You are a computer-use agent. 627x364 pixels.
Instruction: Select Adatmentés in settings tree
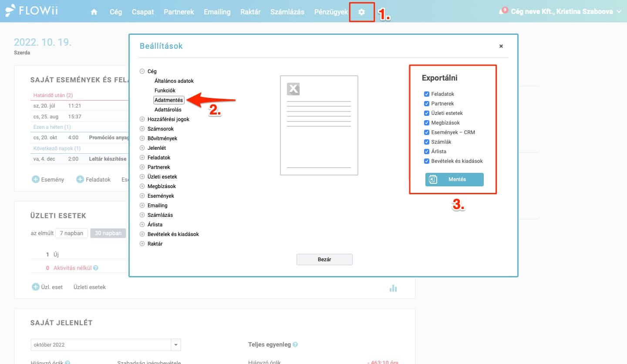tap(169, 100)
